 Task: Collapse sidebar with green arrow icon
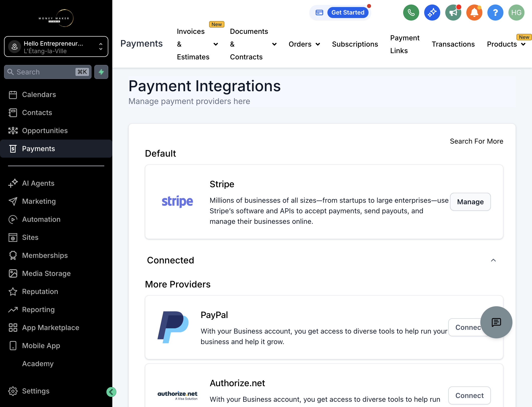click(x=111, y=392)
